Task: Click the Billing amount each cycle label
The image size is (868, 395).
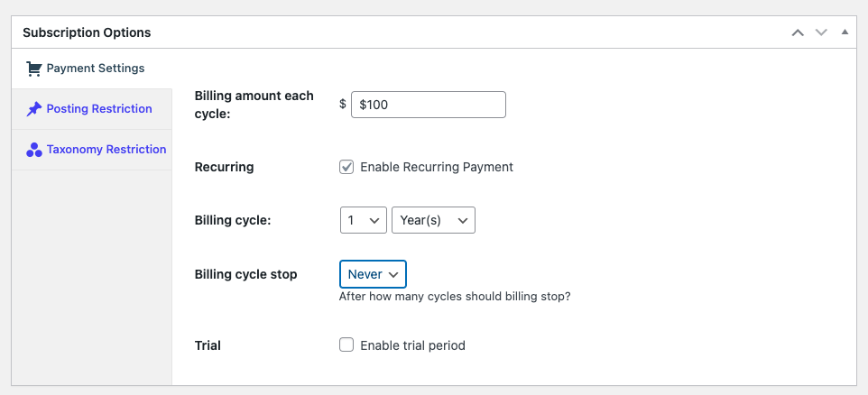Action: pyautogui.click(x=254, y=105)
